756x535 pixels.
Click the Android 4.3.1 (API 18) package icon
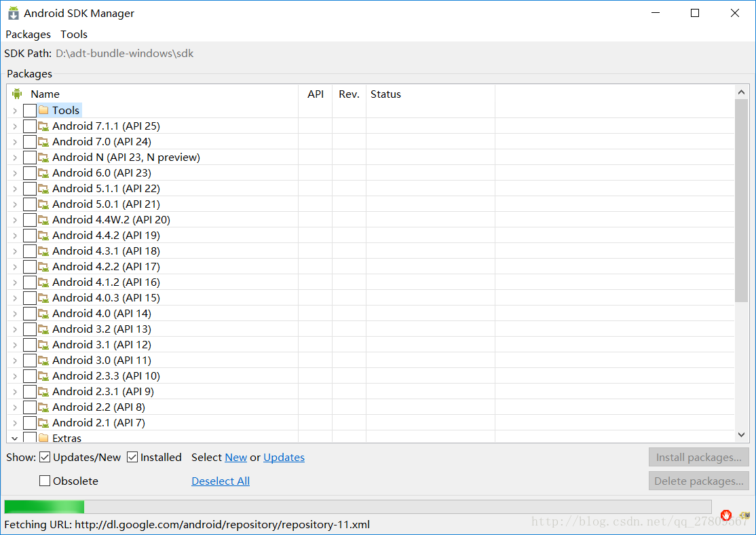click(x=43, y=251)
